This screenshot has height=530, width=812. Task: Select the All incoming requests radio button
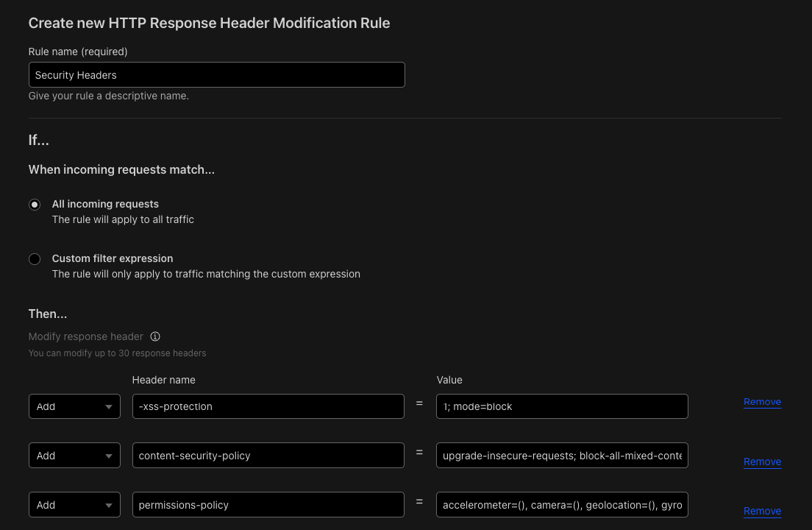35,205
